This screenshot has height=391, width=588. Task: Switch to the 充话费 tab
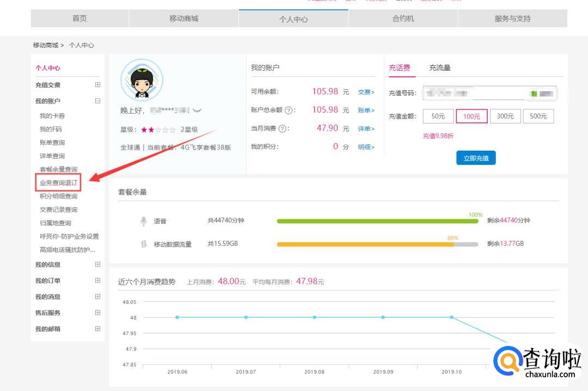(x=400, y=68)
